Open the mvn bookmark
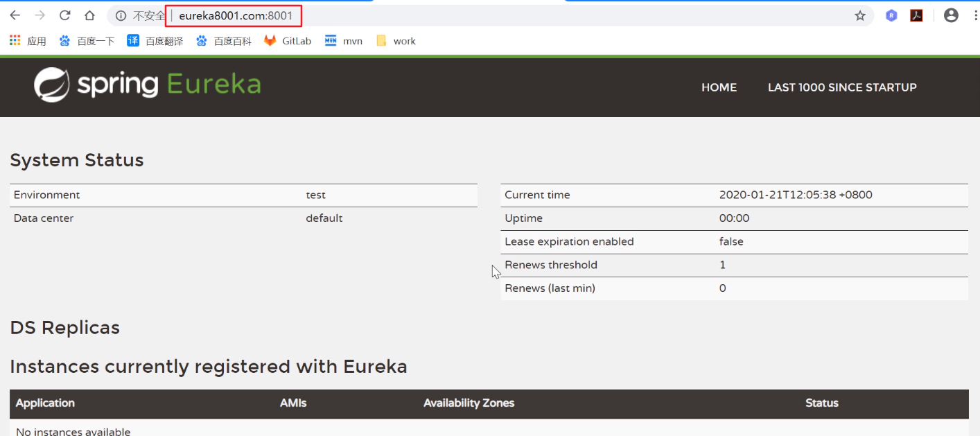This screenshot has height=436, width=980. pos(344,41)
